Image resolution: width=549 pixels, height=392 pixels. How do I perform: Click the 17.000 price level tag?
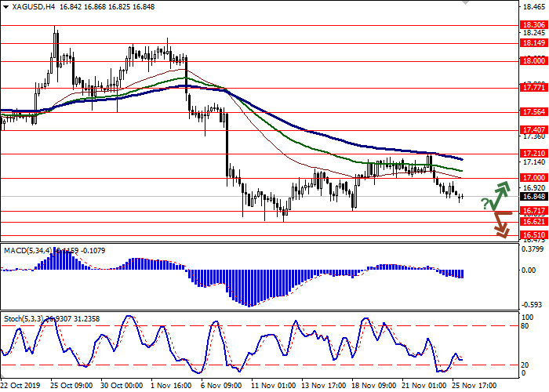click(533, 178)
